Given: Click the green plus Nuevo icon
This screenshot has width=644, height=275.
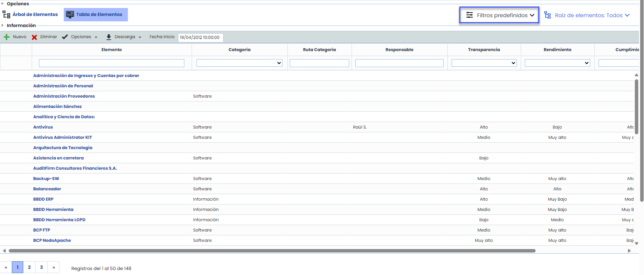Looking at the screenshot, I should pos(6,37).
